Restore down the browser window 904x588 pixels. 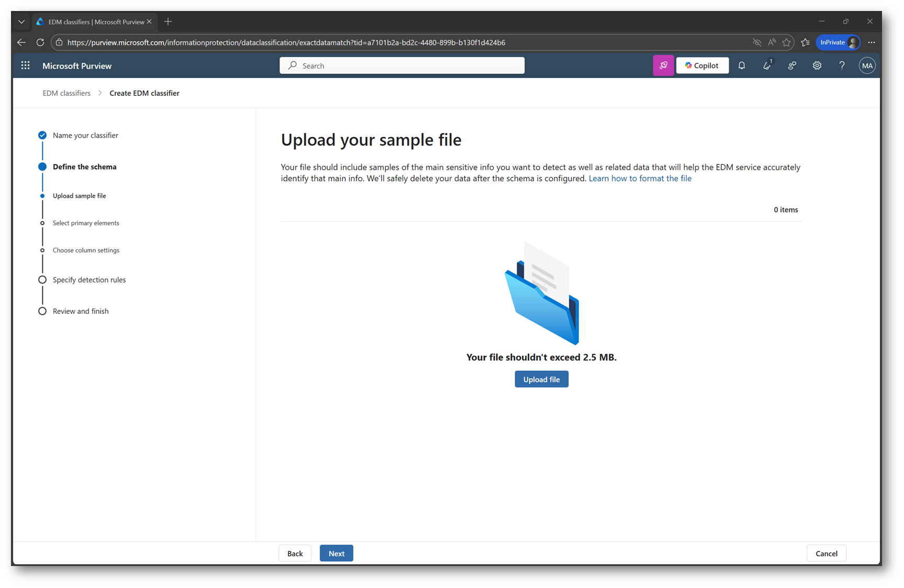pyautogui.click(x=845, y=21)
